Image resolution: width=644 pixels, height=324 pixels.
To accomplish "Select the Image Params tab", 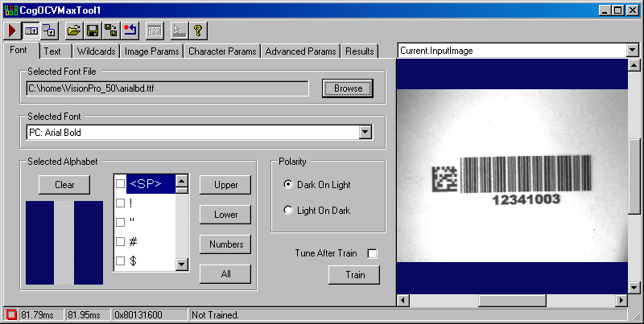I will click(151, 51).
